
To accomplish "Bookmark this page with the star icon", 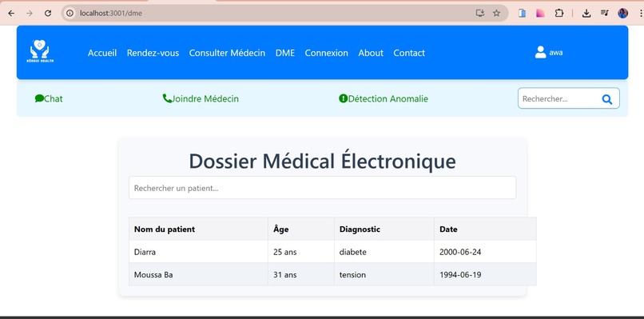I will (496, 13).
